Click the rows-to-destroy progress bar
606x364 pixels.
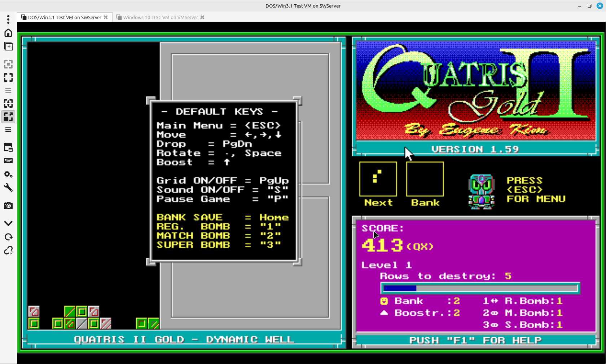[x=480, y=288]
